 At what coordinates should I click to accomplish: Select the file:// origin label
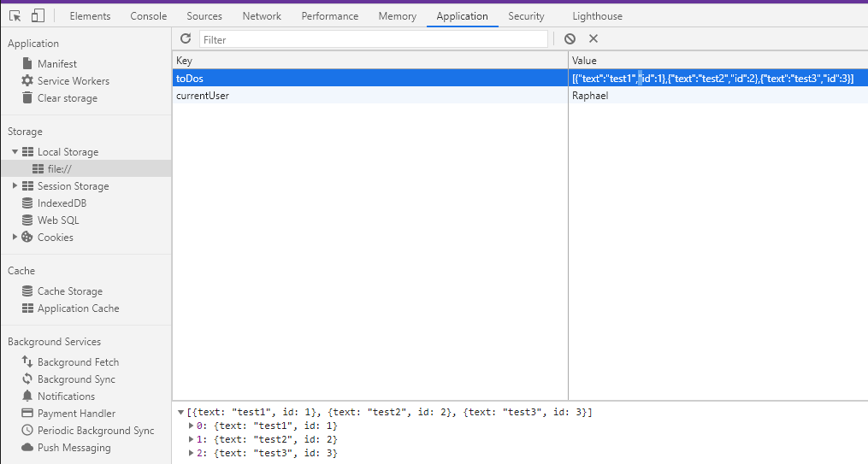tap(59, 168)
